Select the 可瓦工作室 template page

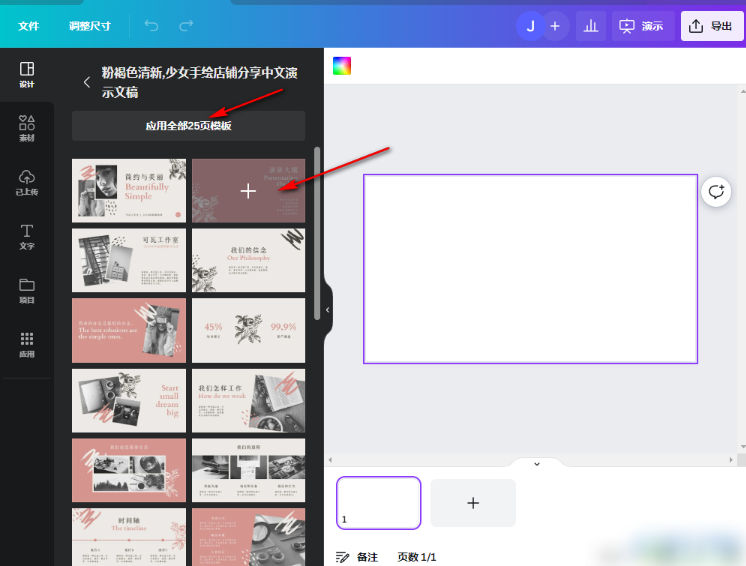coord(129,260)
